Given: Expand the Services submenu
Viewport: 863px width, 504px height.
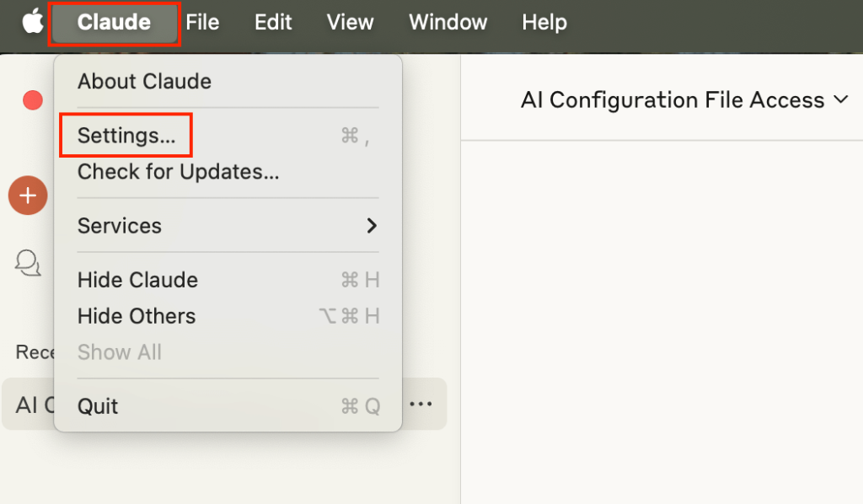Looking at the screenshot, I should [228, 226].
